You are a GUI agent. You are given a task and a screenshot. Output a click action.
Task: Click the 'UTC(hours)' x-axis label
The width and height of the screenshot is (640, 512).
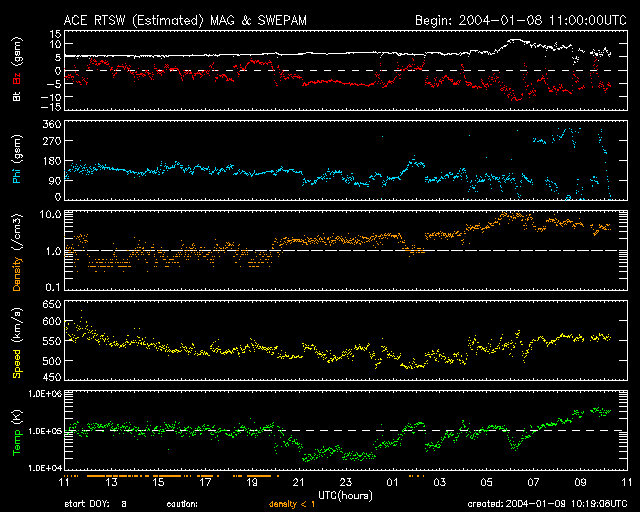345,496
